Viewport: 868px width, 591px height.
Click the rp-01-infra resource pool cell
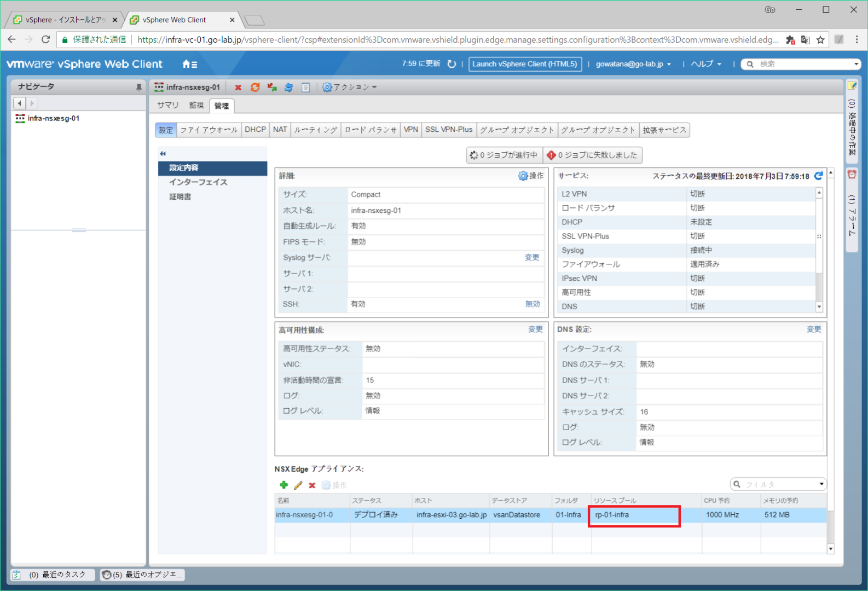[x=646, y=515]
